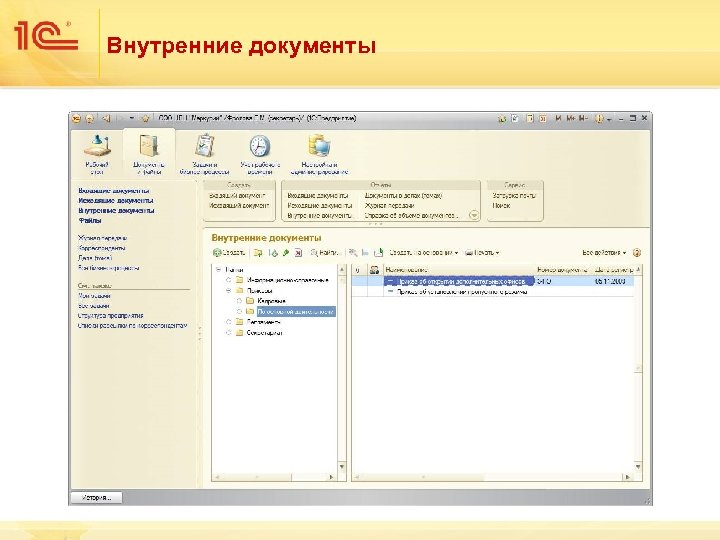Click the document export icon with green arrow

tap(378, 253)
